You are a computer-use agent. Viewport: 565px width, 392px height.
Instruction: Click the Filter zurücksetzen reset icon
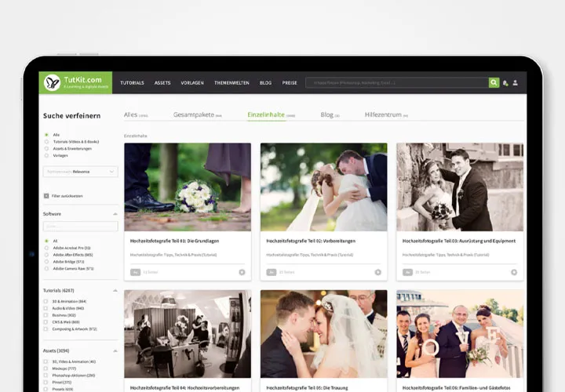[46, 196]
